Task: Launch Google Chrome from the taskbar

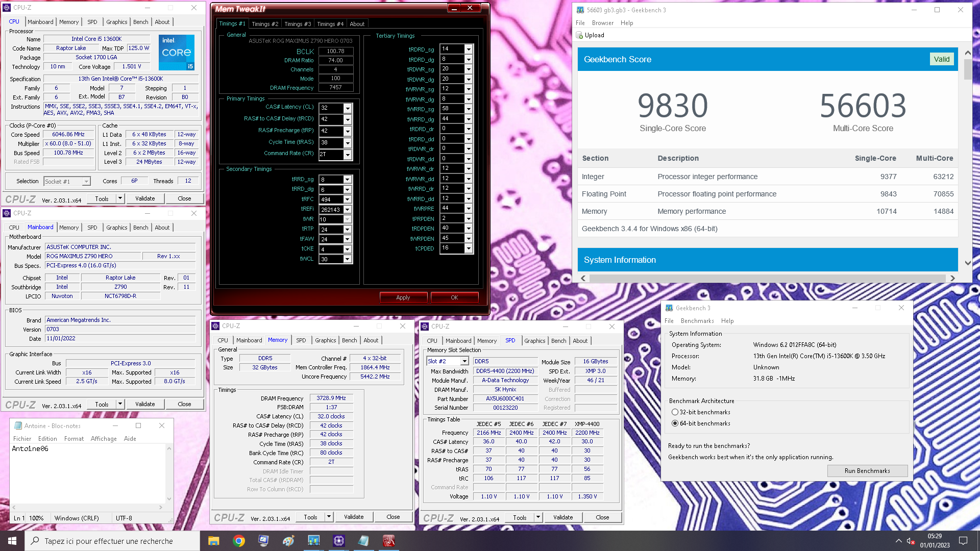Action: 238,541
